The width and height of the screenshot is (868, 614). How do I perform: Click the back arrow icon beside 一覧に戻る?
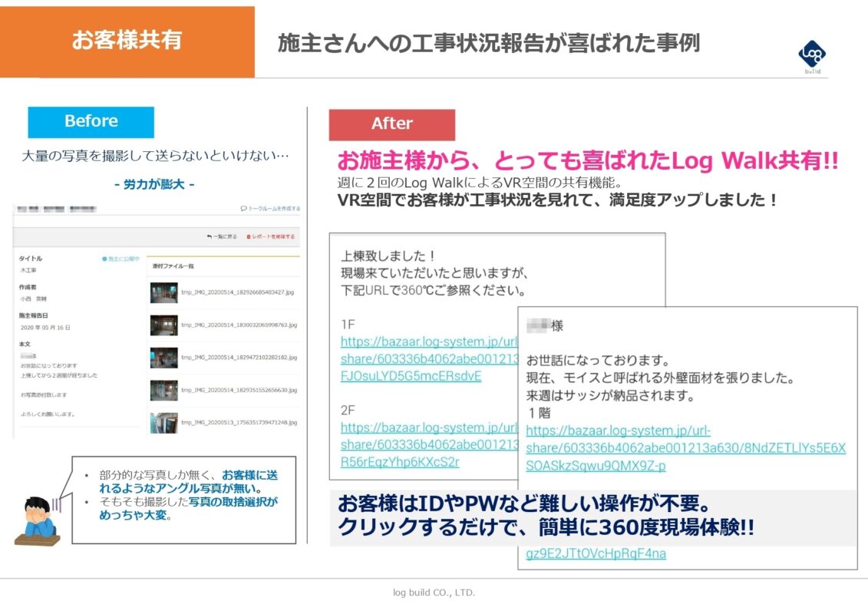click(210, 236)
